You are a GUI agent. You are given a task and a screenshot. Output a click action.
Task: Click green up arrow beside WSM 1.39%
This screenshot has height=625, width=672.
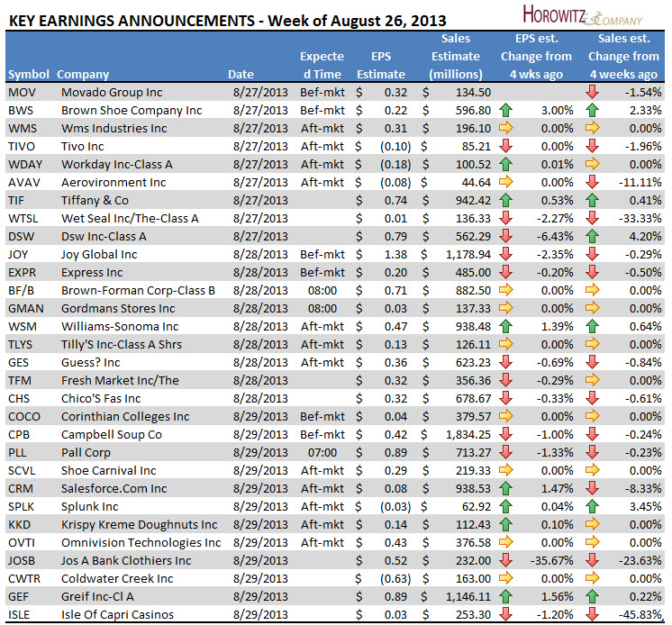505,326
